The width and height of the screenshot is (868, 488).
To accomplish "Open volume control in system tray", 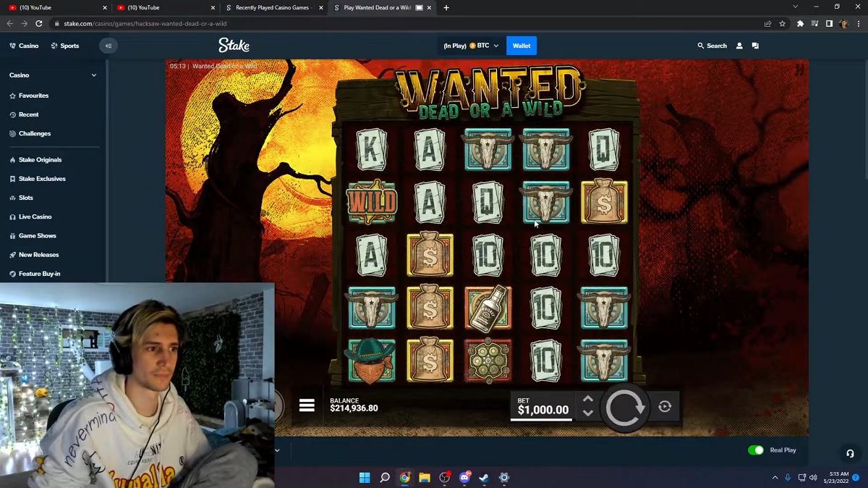I will pyautogui.click(x=814, y=478).
